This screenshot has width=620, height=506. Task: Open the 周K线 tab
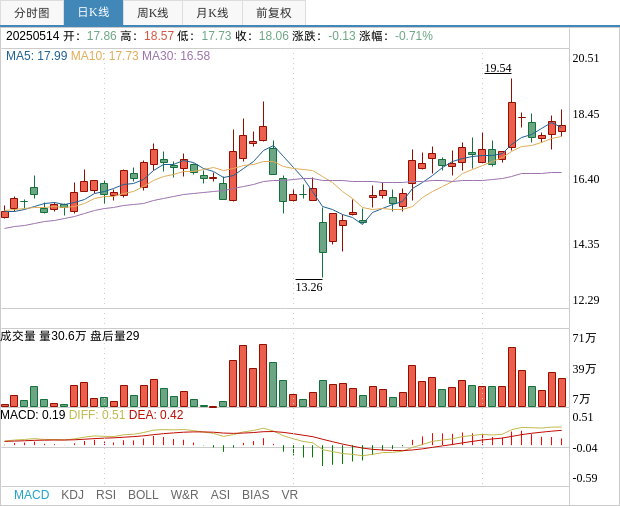[x=153, y=13]
